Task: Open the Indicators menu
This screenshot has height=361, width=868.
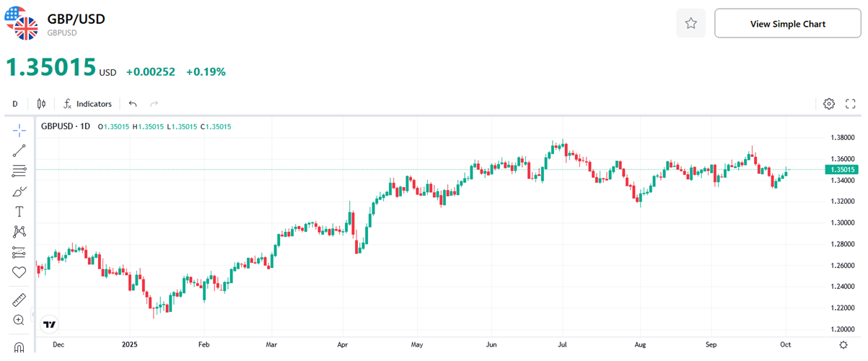Action: coord(88,104)
